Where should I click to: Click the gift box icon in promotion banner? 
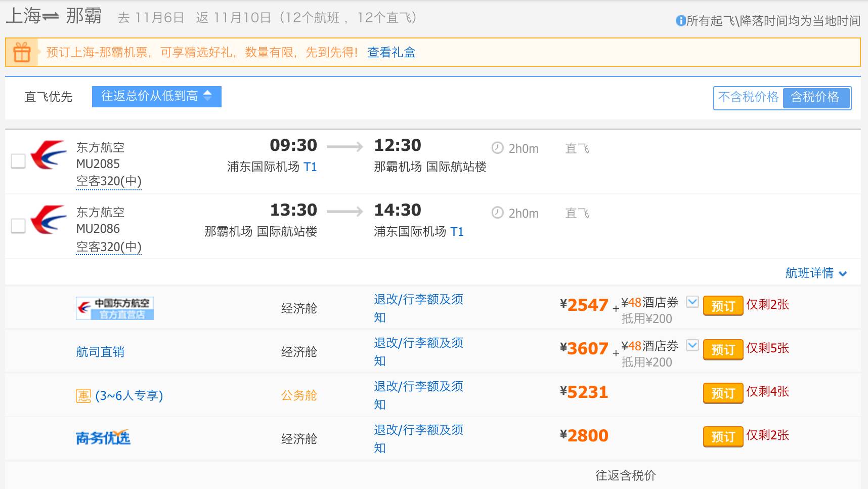click(x=23, y=52)
